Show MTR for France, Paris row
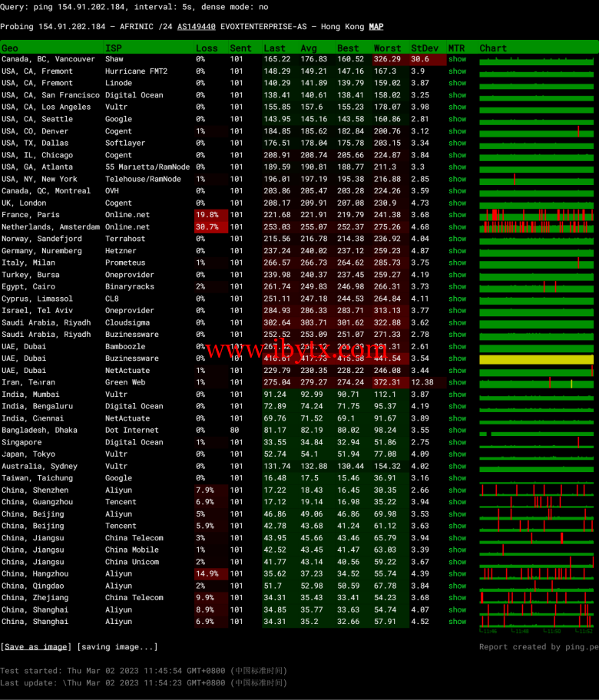The image size is (599, 700). [457, 215]
